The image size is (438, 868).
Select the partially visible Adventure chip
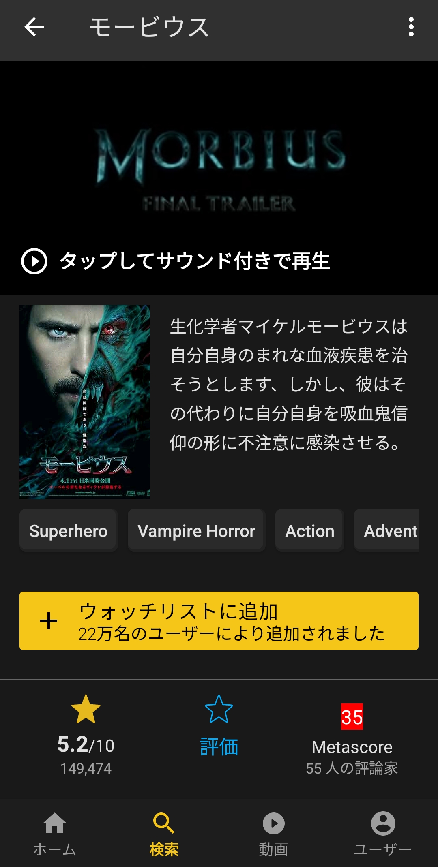click(x=386, y=530)
